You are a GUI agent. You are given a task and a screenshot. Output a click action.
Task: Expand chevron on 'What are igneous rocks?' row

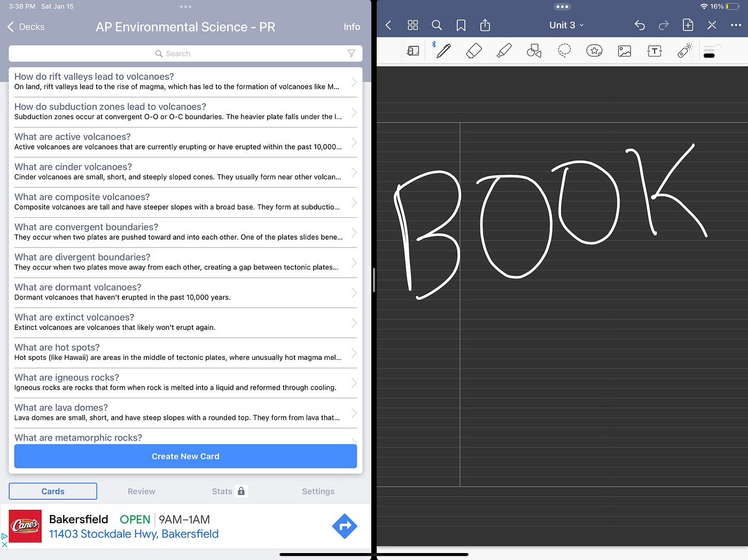point(354,383)
